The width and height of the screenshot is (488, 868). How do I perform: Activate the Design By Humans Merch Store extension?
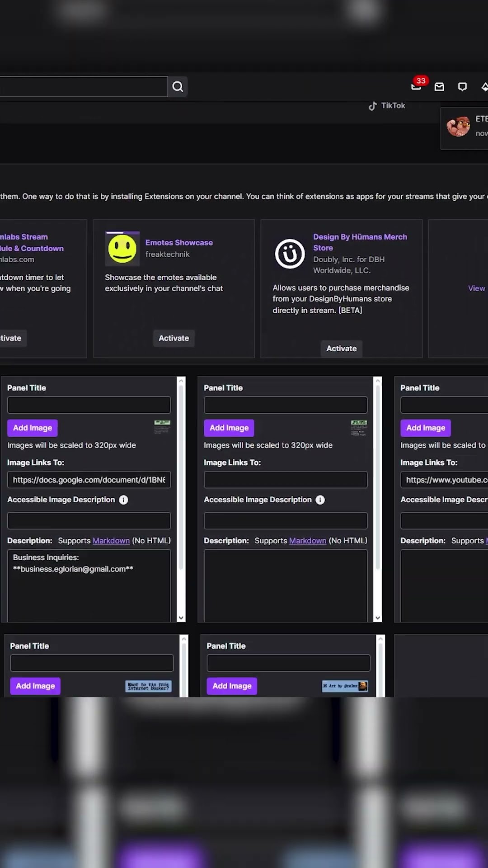click(x=342, y=349)
